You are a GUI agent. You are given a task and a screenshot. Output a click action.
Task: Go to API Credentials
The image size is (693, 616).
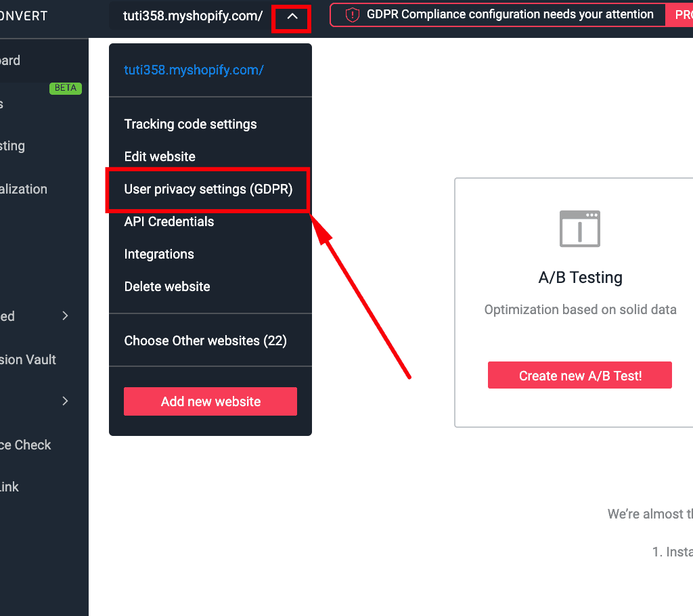[x=169, y=221]
